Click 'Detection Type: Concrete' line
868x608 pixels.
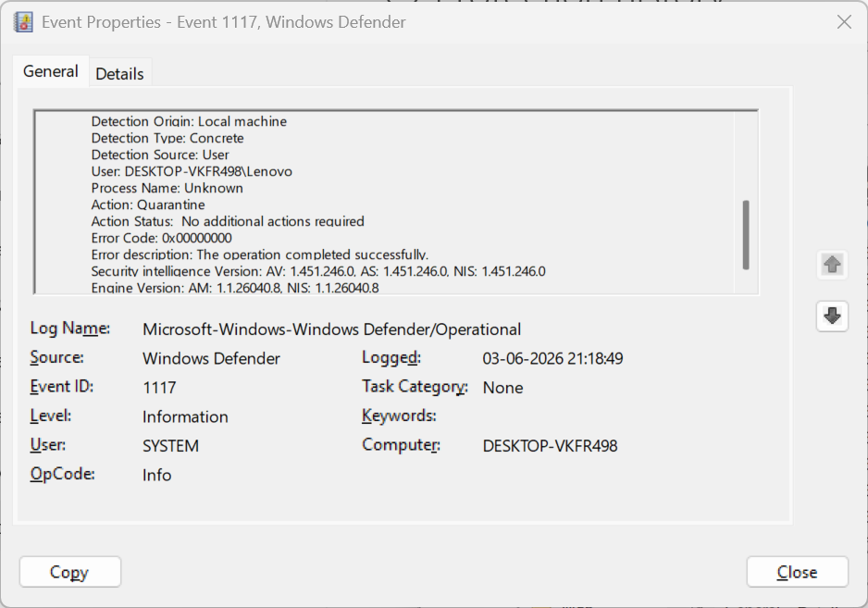(x=167, y=138)
